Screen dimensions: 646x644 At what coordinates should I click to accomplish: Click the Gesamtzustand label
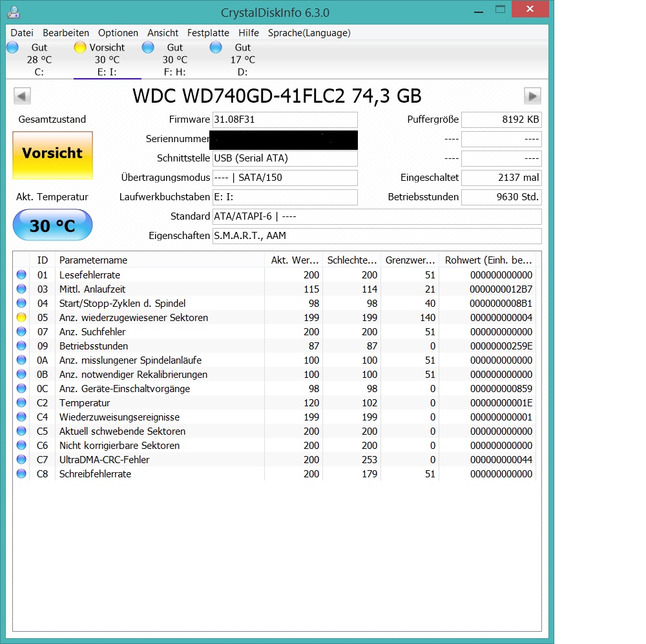point(52,119)
